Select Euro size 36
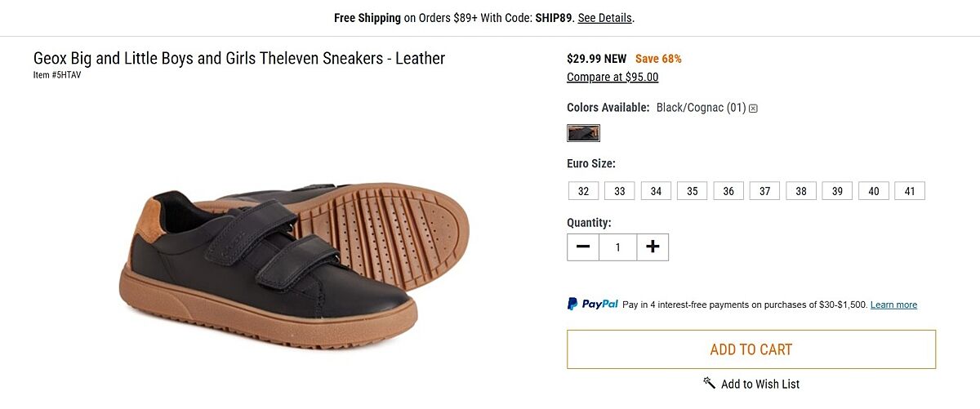Screen dimensions: 980x409 click(728, 191)
